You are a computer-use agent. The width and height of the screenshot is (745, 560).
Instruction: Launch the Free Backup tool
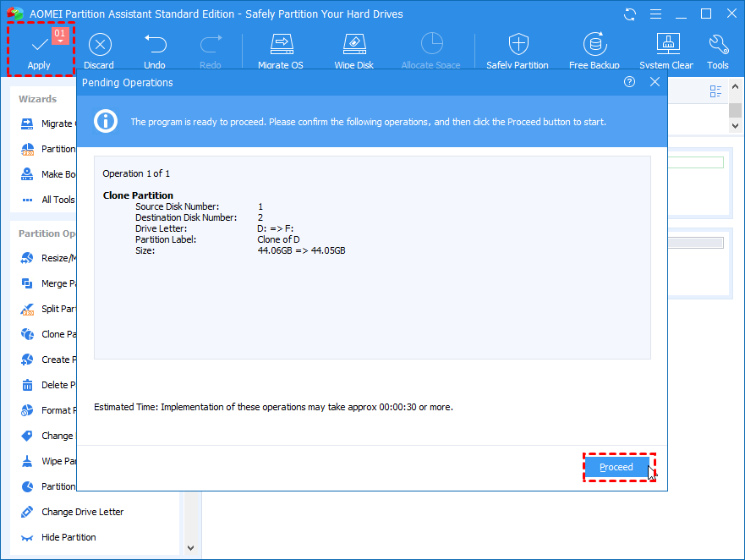point(594,45)
